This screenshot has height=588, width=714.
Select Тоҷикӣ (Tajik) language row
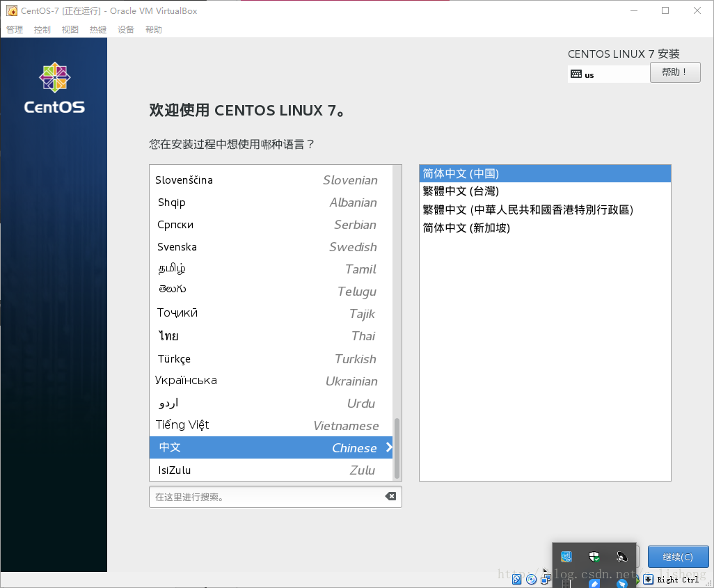(x=271, y=314)
